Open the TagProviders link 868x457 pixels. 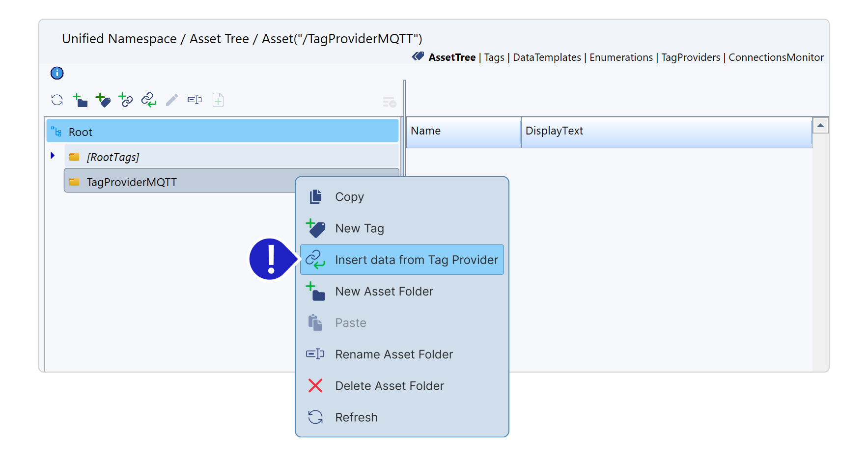click(x=690, y=57)
